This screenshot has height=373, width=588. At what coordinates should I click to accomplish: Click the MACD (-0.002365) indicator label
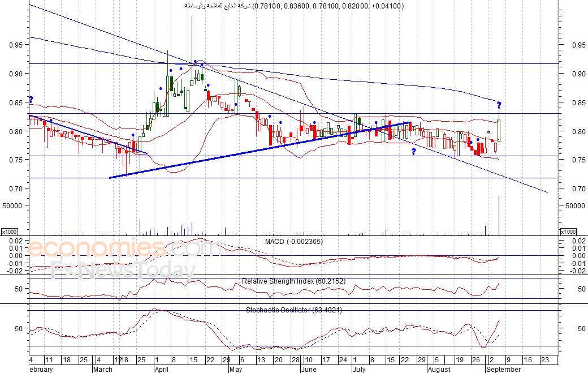(x=293, y=242)
